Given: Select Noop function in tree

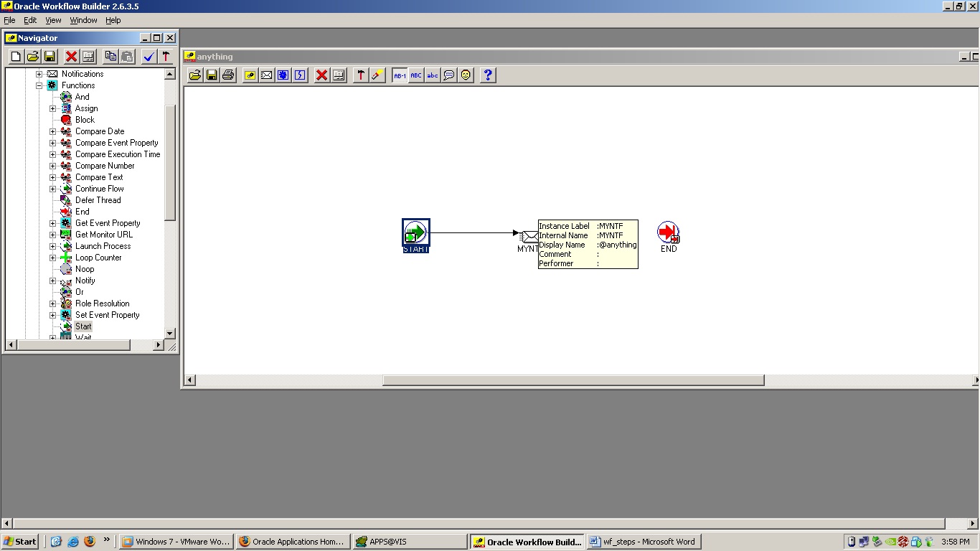Looking at the screenshot, I should [85, 269].
